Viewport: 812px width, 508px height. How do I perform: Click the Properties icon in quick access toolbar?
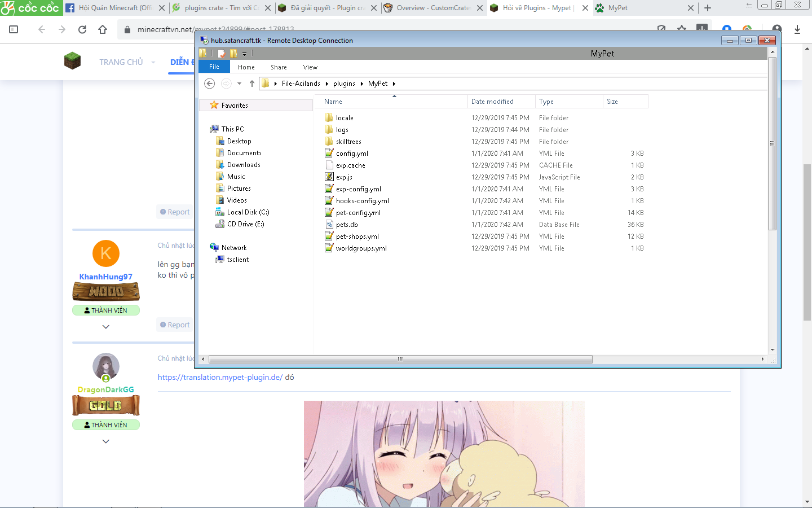pyautogui.click(x=222, y=54)
